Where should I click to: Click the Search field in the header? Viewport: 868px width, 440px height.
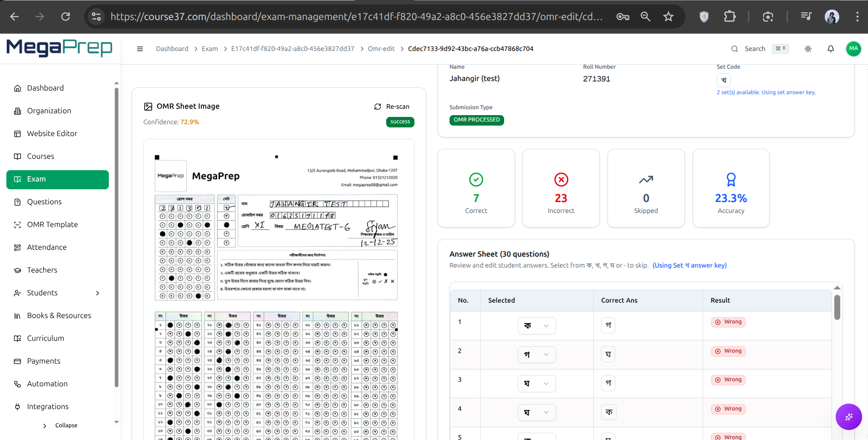[x=759, y=49]
